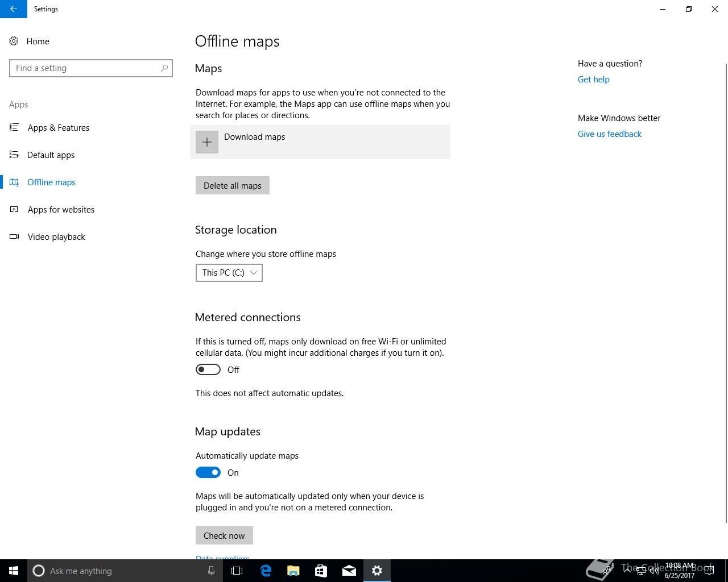Click the 'Metered connections' heading

tap(248, 317)
